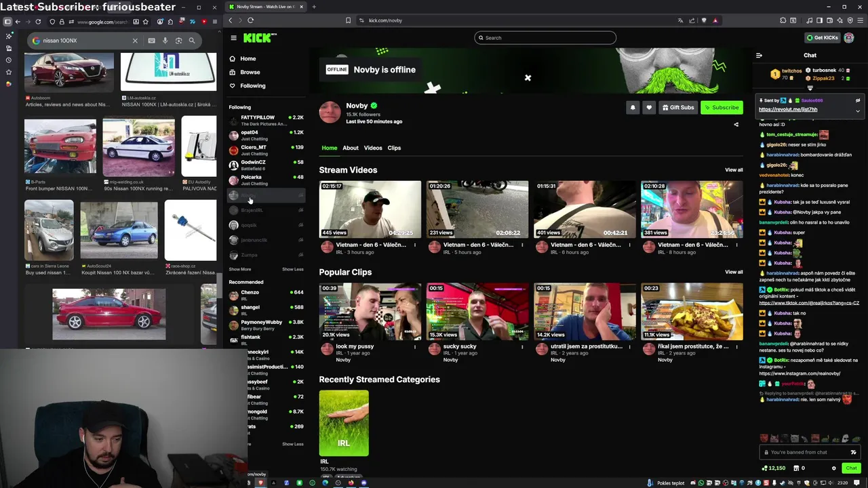Toggle the browser sidebar panel icon
The width and height of the screenshot is (868, 488).
[820, 20]
